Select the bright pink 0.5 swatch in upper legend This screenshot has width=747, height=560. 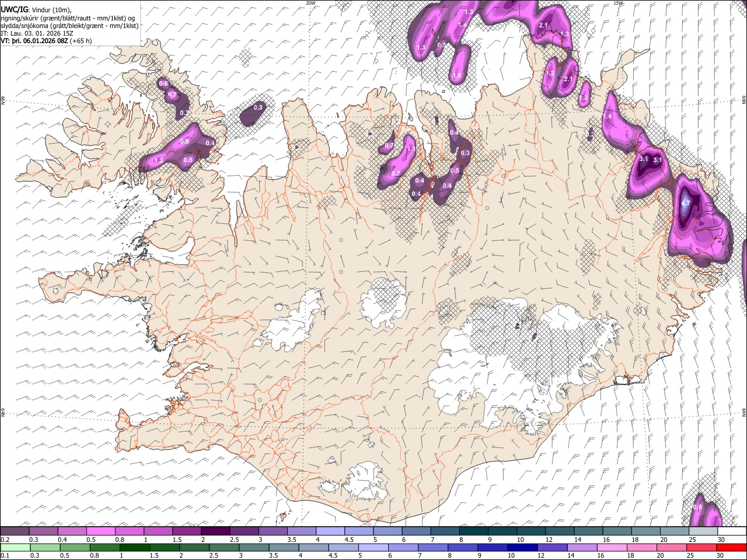pos(101,531)
